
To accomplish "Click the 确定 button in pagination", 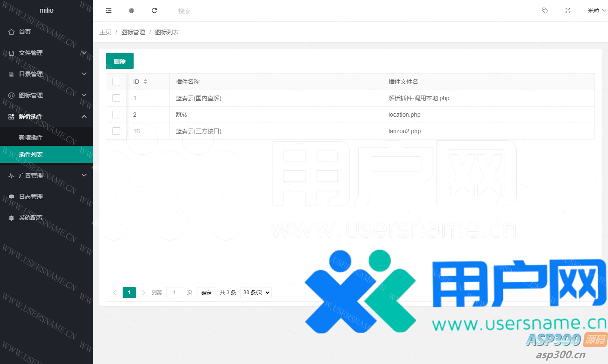I will pos(206,293).
